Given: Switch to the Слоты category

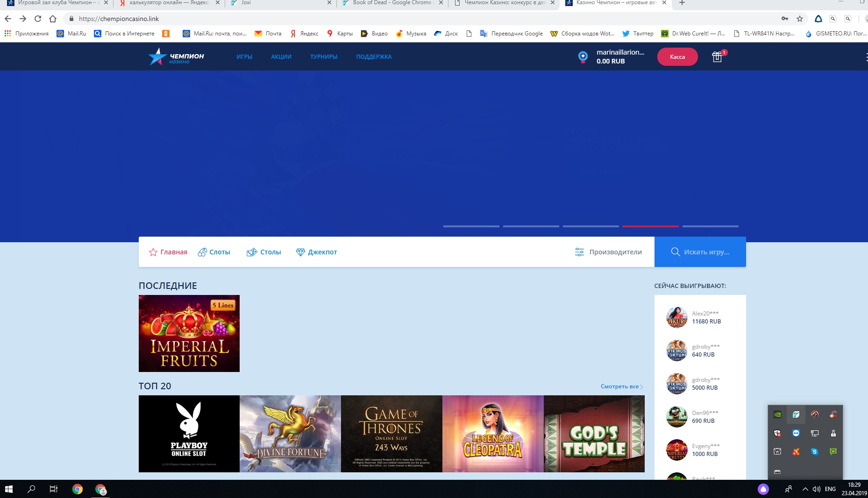Looking at the screenshot, I should click(214, 252).
